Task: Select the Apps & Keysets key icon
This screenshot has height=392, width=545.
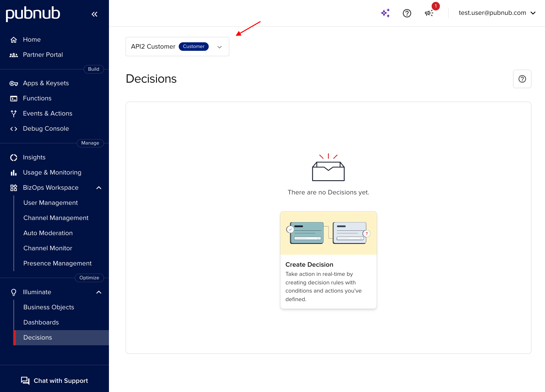Action: click(x=14, y=83)
